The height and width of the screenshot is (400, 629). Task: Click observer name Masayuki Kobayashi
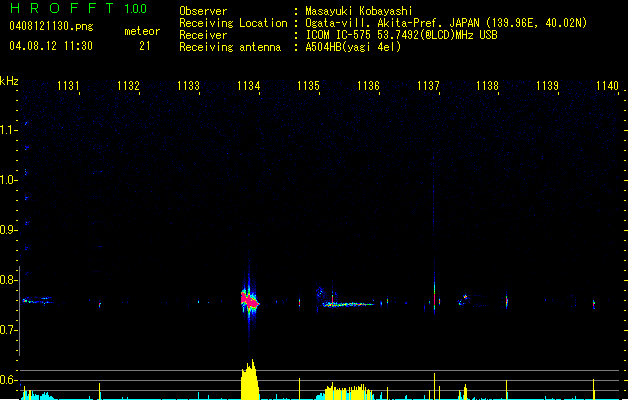359,11
